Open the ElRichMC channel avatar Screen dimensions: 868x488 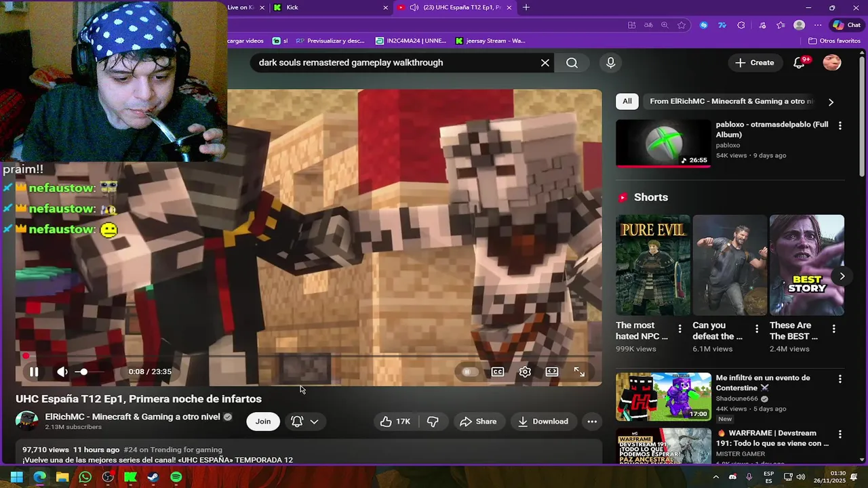(x=27, y=421)
